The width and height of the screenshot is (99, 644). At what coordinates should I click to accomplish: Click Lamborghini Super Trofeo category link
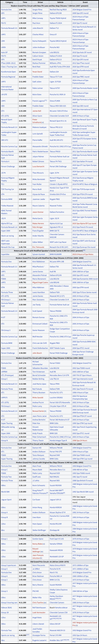coord(9,134)
